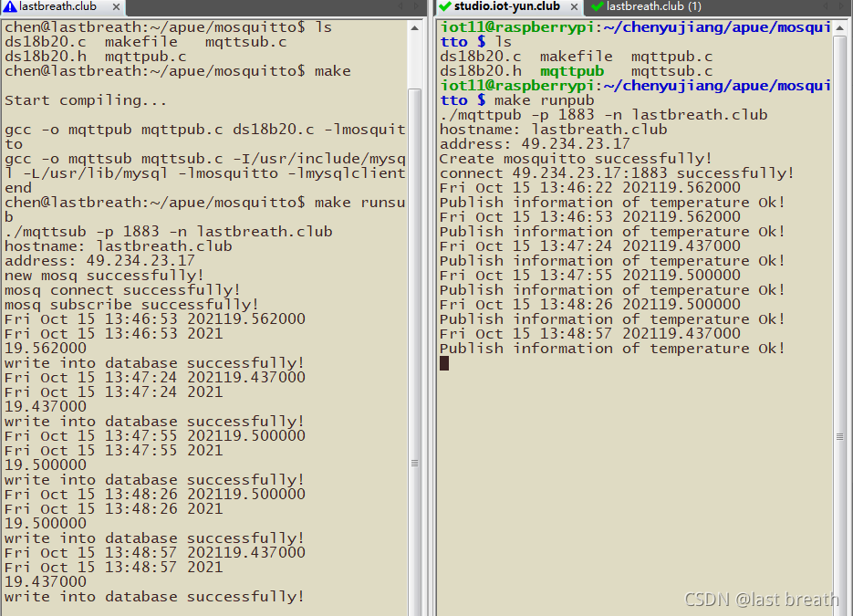Click 'mosq connect successfully!' line
Image resolution: width=853 pixels, height=616 pixels.
tap(122, 290)
